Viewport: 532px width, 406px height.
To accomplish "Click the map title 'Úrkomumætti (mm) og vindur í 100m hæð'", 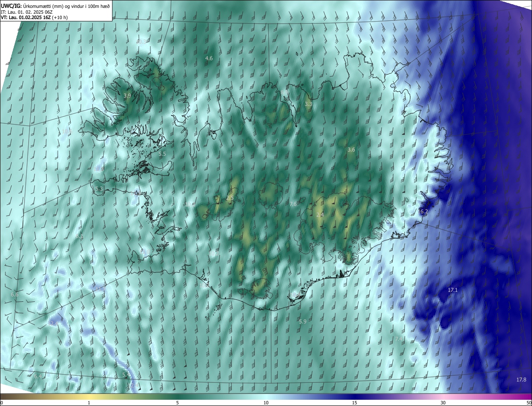I will click(x=66, y=6).
